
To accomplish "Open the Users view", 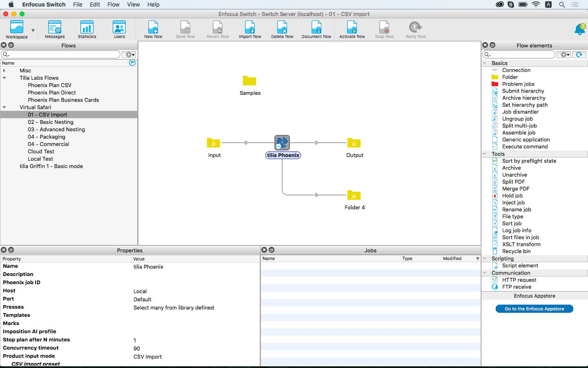I will pos(119,29).
